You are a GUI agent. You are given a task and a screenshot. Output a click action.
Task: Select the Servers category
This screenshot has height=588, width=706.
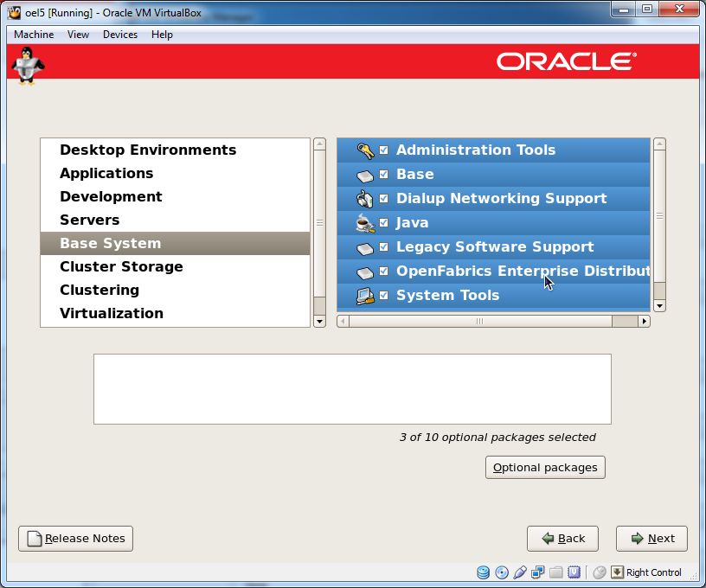(x=175, y=220)
